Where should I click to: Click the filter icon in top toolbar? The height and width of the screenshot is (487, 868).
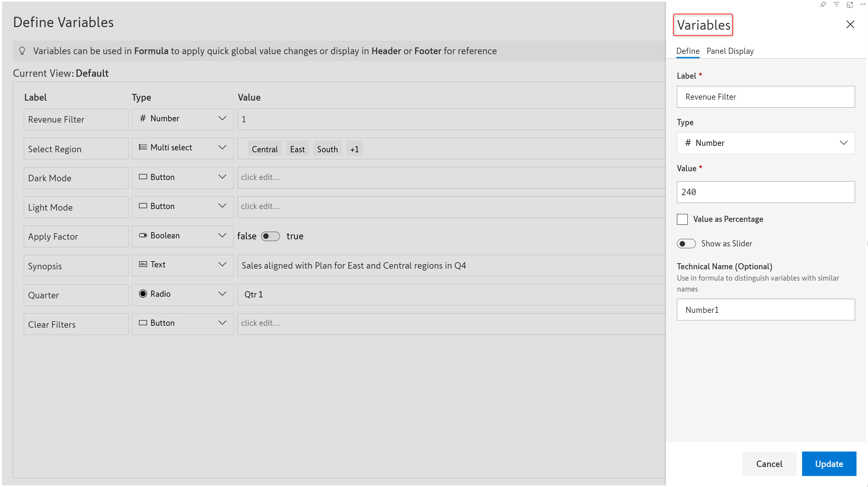tap(836, 5)
